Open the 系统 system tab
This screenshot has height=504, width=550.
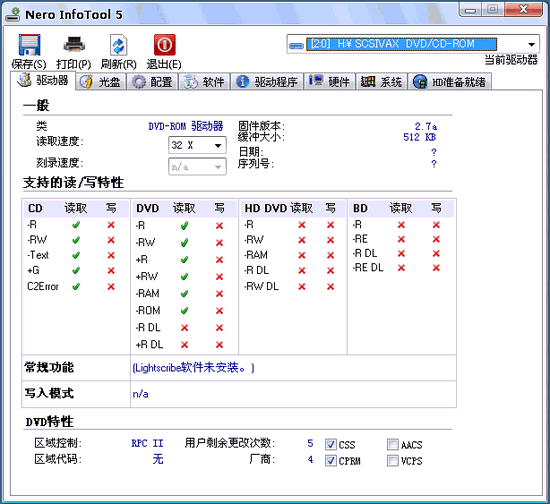pos(381,82)
